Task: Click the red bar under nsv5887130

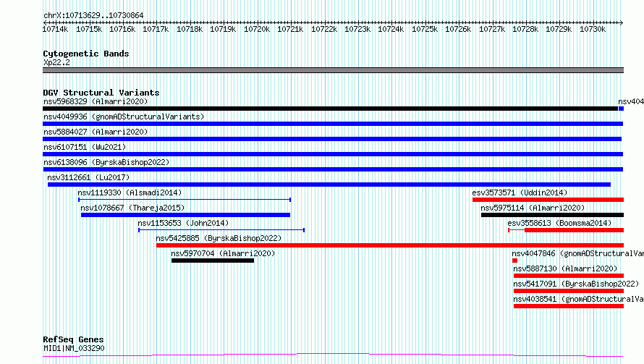Action: [569, 276]
